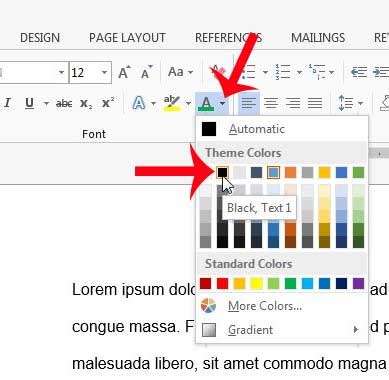
Task: Click the Numbering list icon
Action: tap(283, 72)
